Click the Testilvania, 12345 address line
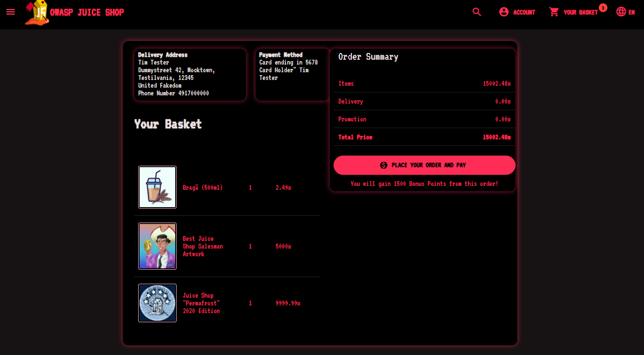 tap(166, 78)
